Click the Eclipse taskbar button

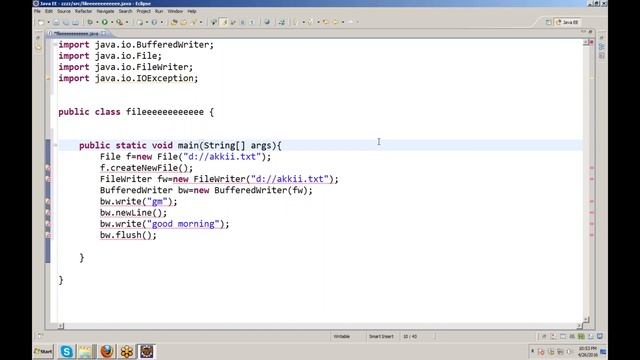click(x=147, y=351)
